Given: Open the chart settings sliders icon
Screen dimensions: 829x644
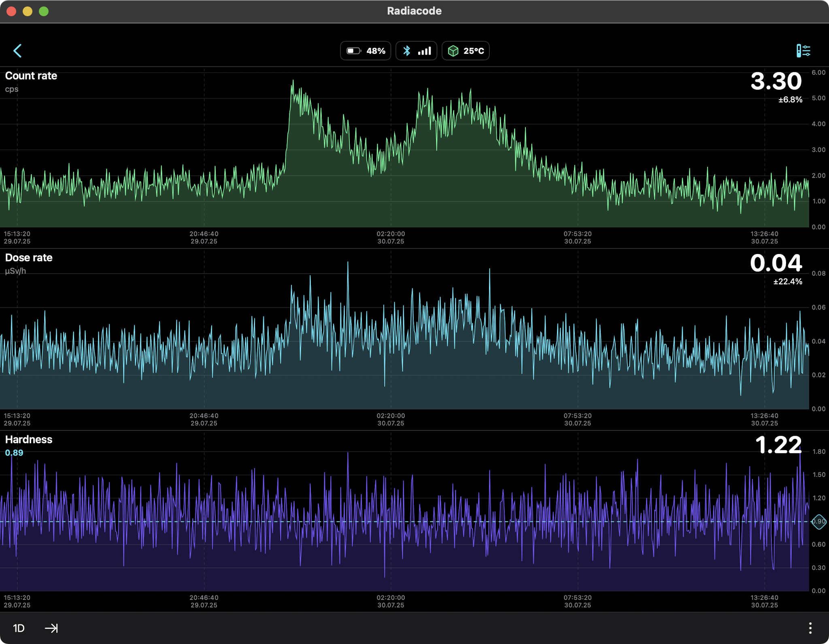Looking at the screenshot, I should tap(803, 51).
